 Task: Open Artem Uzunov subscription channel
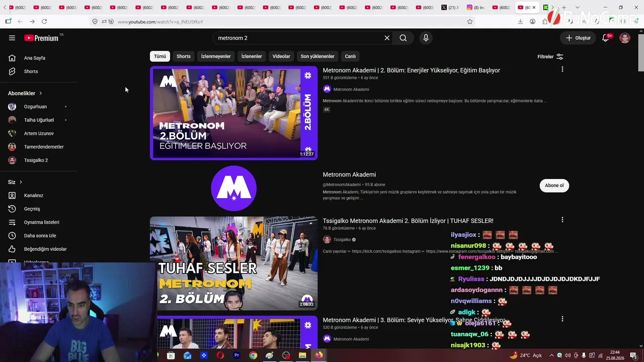[39, 133]
